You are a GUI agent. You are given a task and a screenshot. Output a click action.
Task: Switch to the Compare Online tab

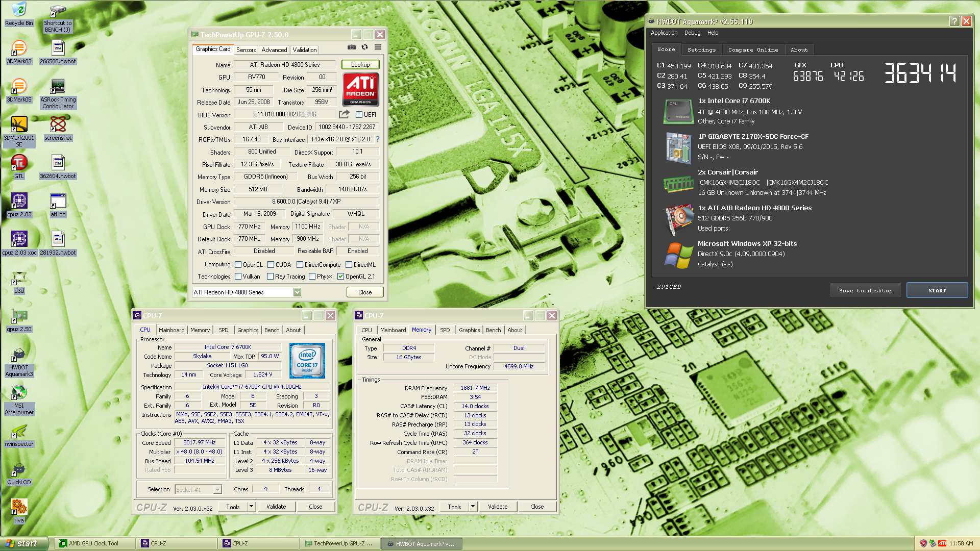[753, 49]
